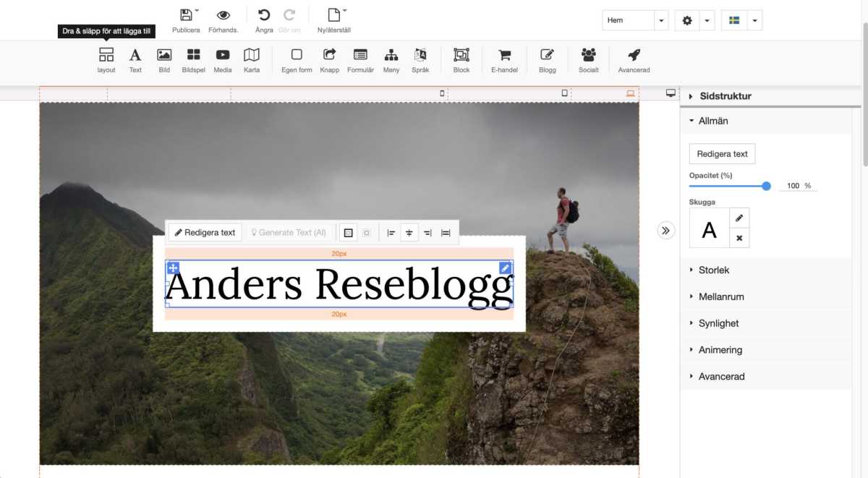The width and height of the screenshot is (868, 478).
Task: Pick the Media element tool
Action: [223, 60]
